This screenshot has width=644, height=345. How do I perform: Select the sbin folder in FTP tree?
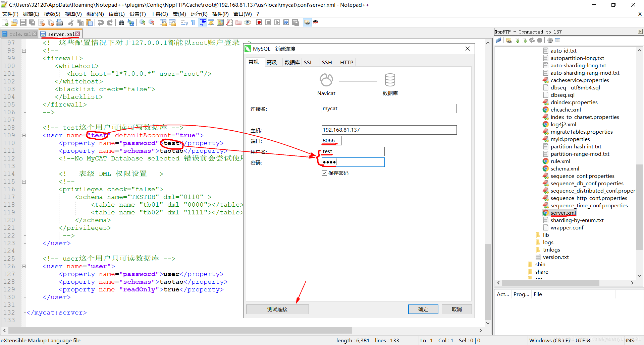point(540,265)
